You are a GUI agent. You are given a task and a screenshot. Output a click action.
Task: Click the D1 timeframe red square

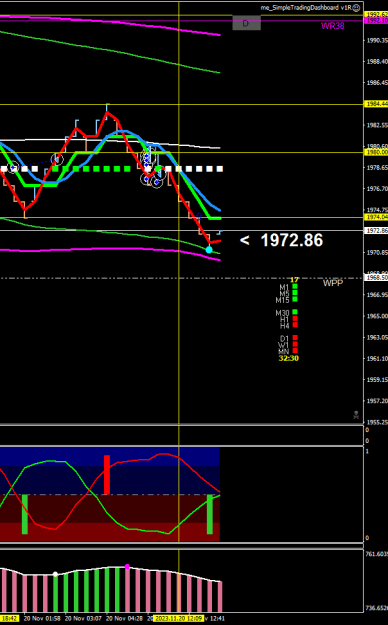pyautogui.click(x=295, y=338)
